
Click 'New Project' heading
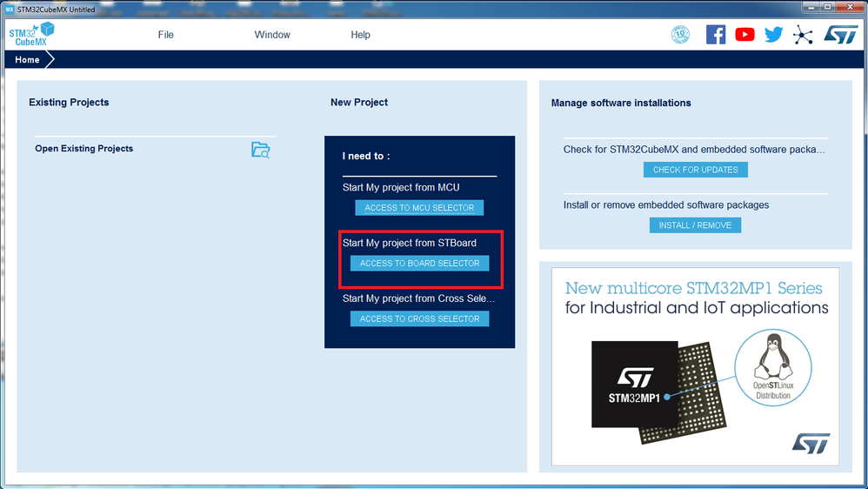(359, 103)
